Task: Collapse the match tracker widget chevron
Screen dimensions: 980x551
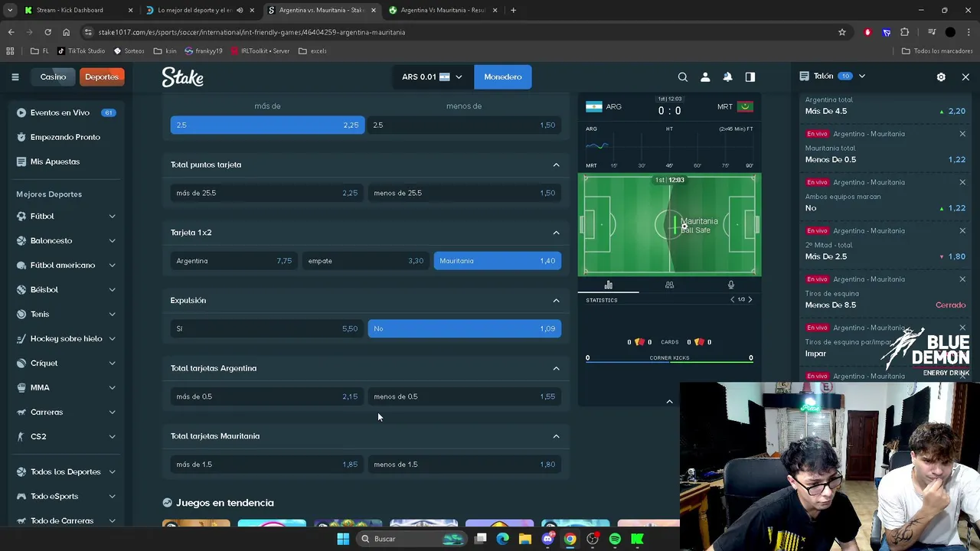Action: click(x=669, y=401)
